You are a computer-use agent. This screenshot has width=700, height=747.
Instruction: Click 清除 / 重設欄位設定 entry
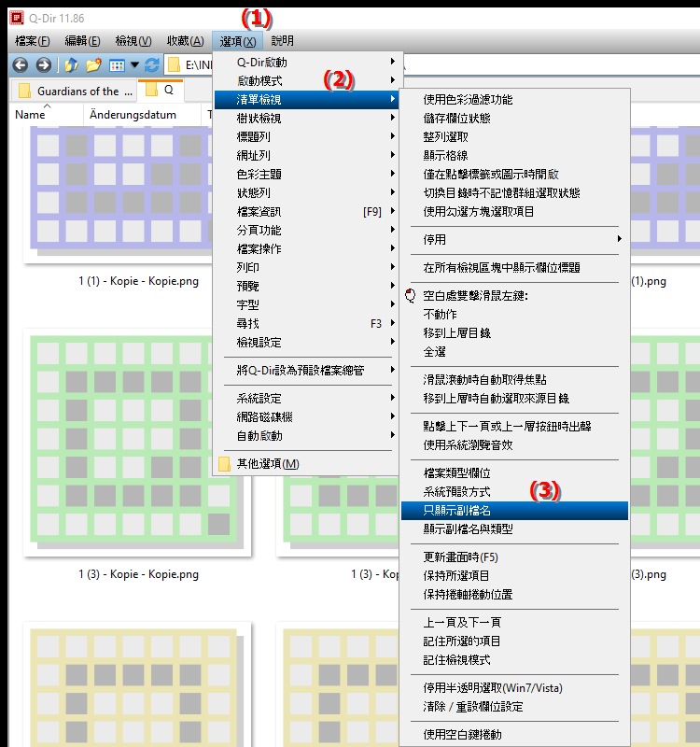(x=515, y=707)
